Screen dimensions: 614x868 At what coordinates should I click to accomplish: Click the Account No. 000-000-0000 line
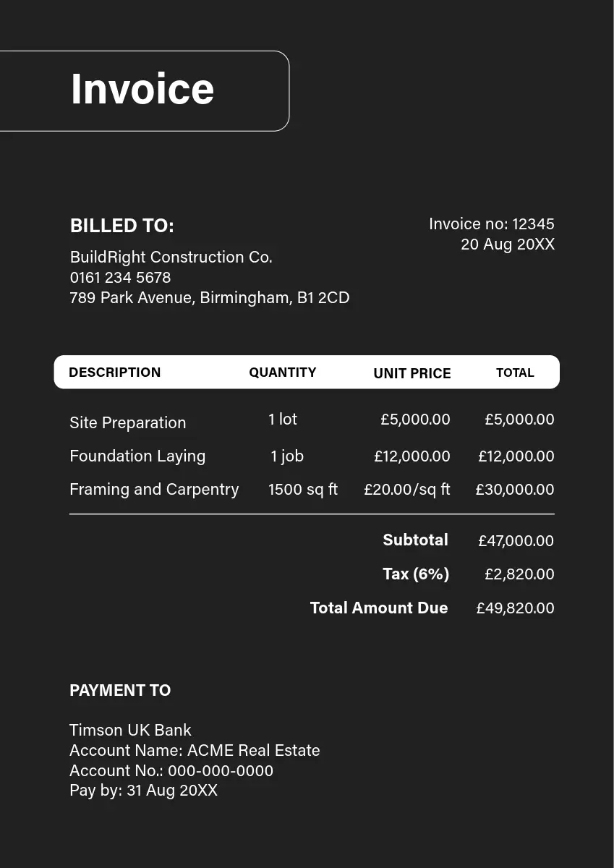point(171,770)
